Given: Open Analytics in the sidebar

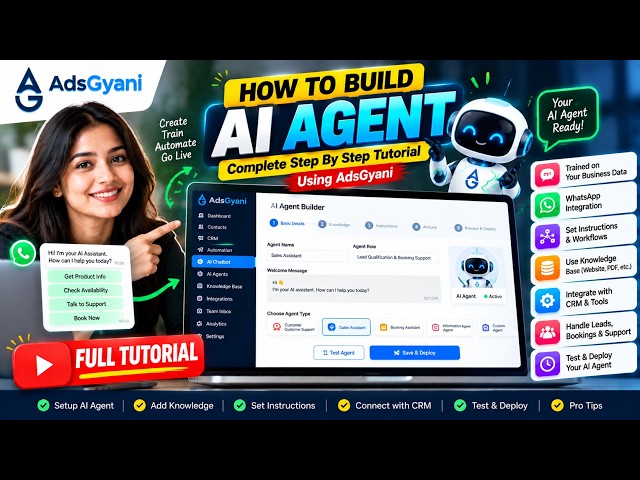Looking at the screenshot, I should (x=216, y=324).
